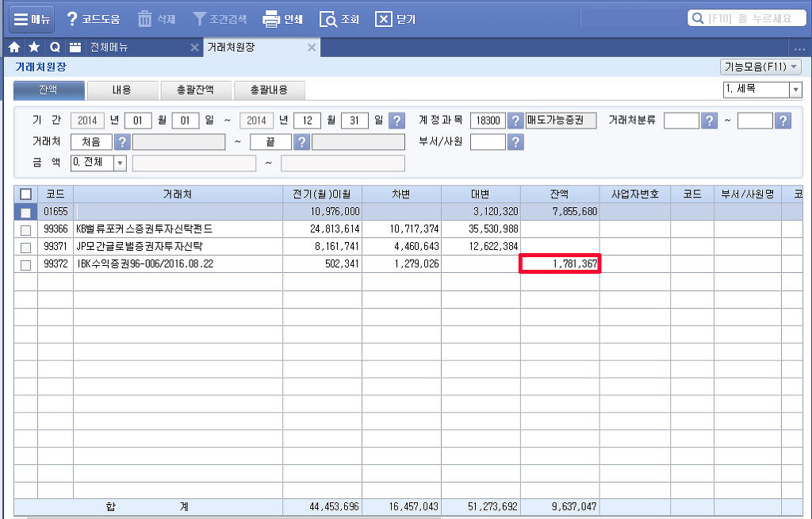The width and height of the screenshot is (812, 519).
Task: Click the end day field 31
Action: (354, 121)
